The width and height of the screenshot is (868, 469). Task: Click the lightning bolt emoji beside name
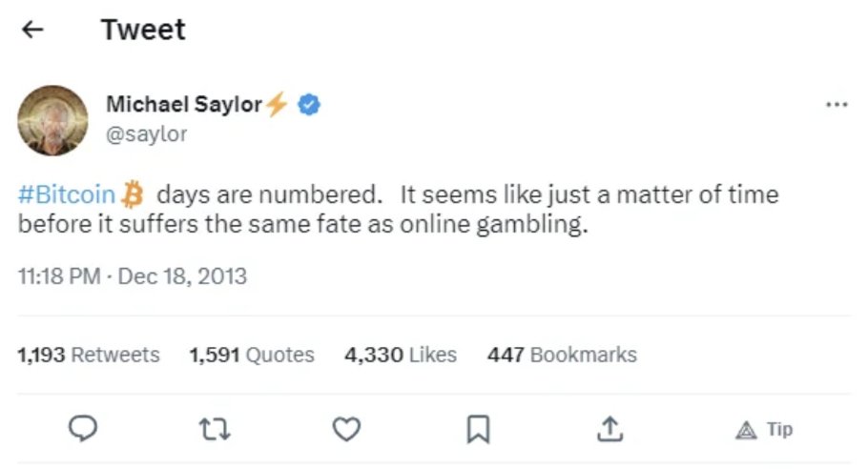(x=277, y=103)
